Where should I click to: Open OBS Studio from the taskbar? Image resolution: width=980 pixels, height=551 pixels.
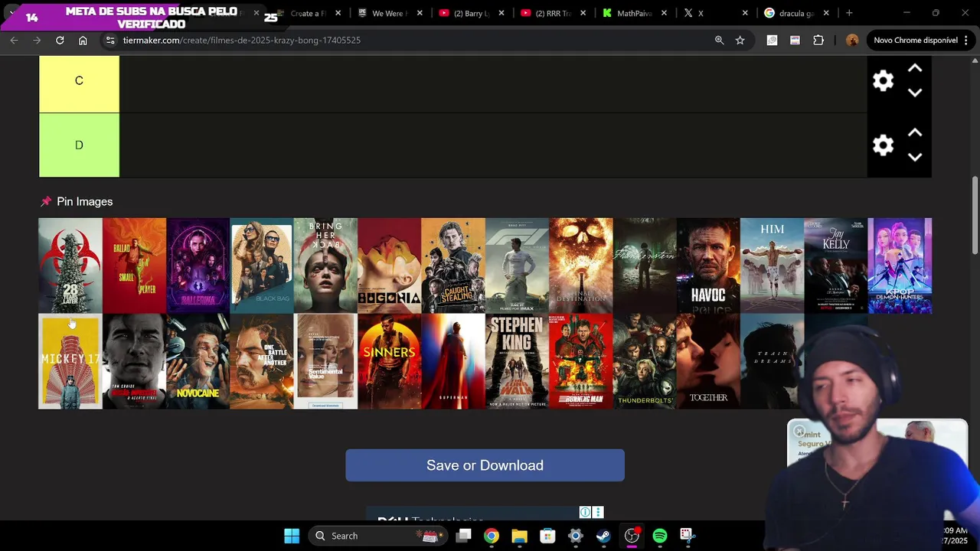coord(632,536)
